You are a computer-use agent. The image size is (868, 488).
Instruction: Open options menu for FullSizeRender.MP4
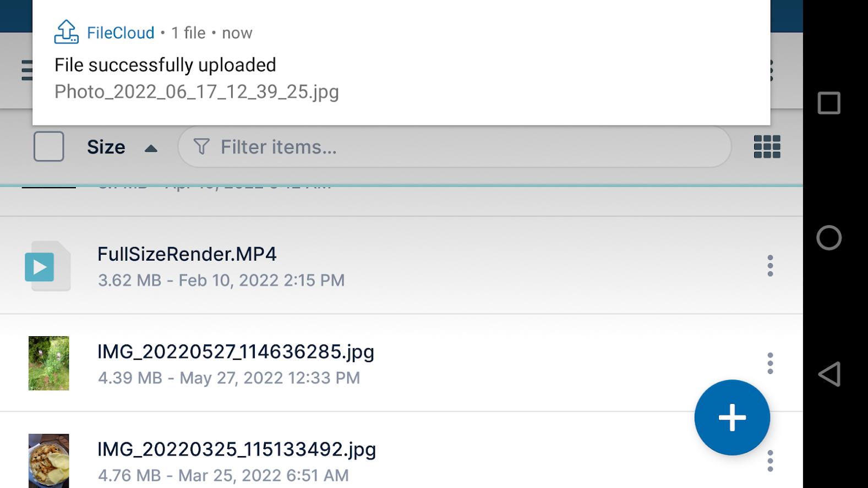(770, 266)
